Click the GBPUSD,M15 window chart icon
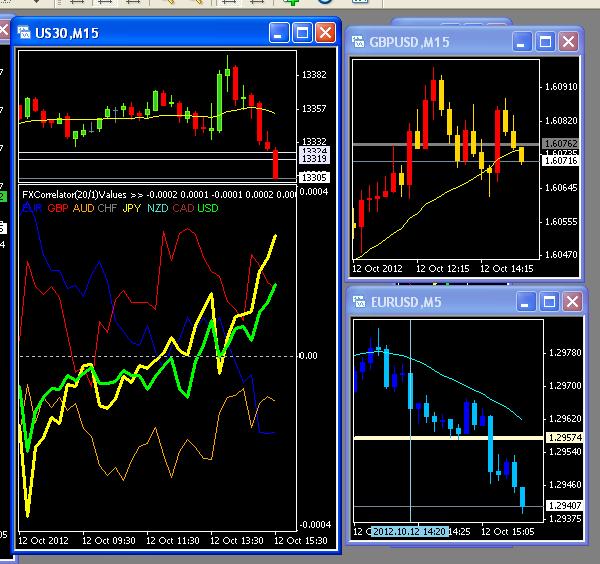600x564 pixels. [x=358, y=41]
